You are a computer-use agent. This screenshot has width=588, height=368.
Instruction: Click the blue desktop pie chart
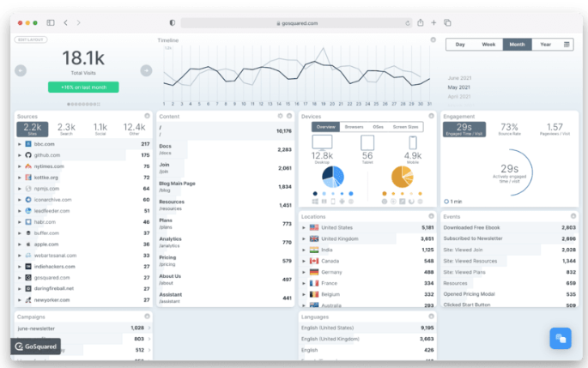[333, 177]
